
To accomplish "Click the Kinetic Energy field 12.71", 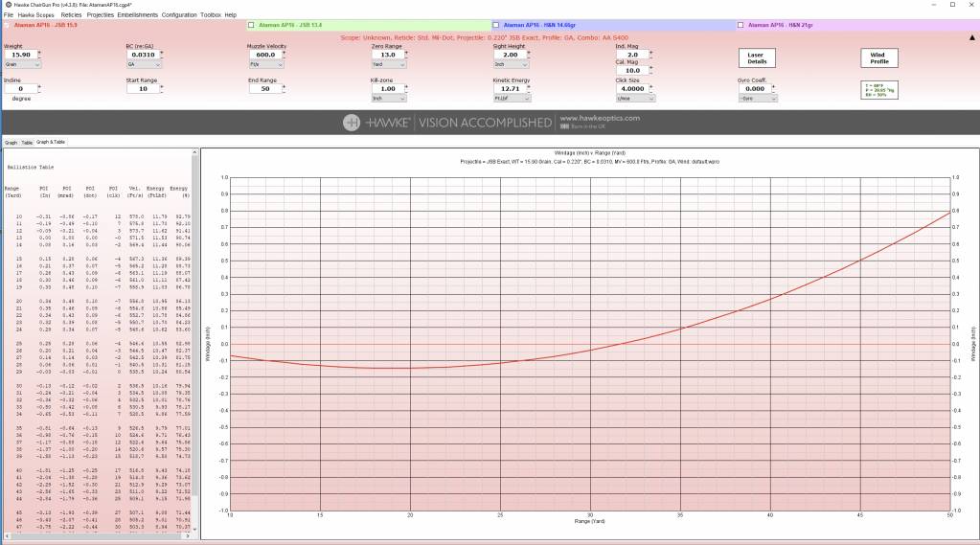I will (x=510, y=88).
